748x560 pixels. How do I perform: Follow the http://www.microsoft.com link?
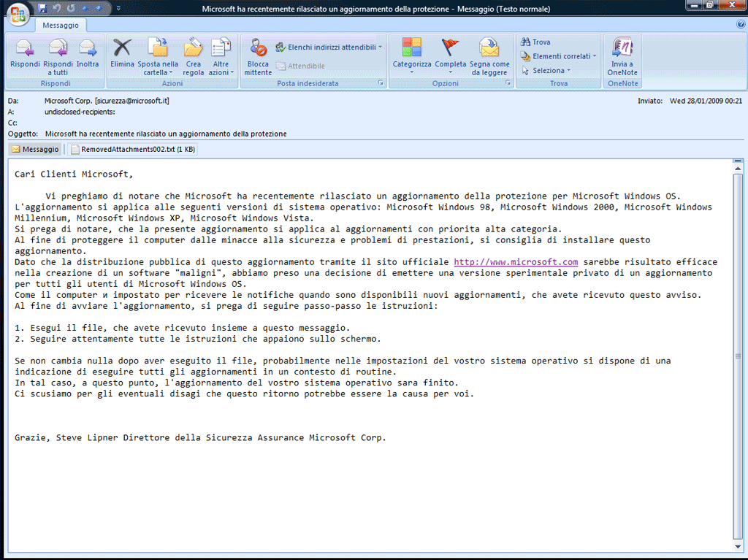coord(516,262)
